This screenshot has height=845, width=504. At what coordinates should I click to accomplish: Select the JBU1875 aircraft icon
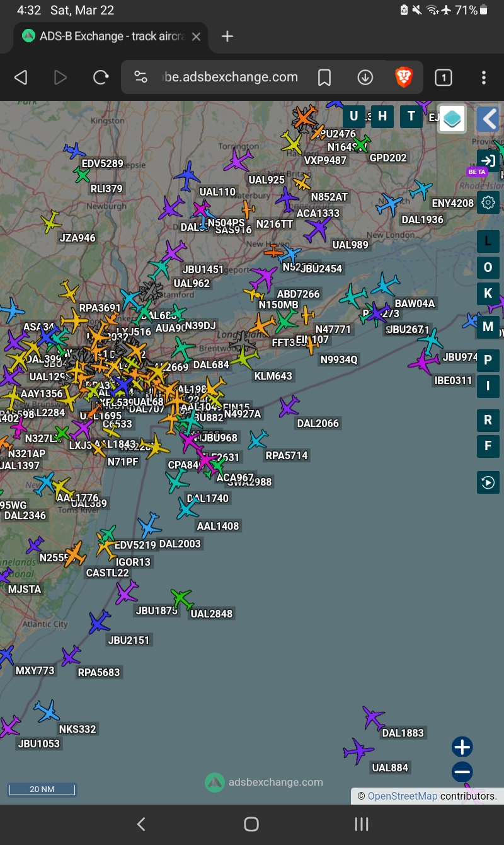pos(127,592)
